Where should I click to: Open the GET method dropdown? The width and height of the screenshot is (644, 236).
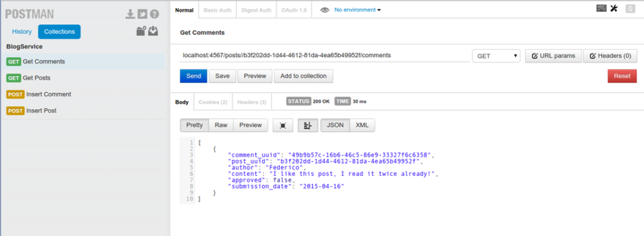pos(496,56)
